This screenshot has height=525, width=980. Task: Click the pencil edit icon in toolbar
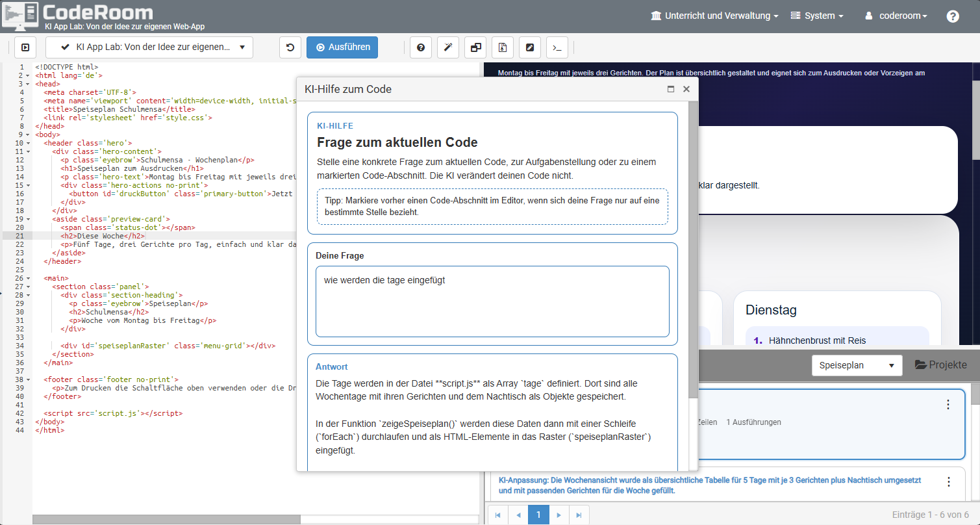[x=531, y=47]
